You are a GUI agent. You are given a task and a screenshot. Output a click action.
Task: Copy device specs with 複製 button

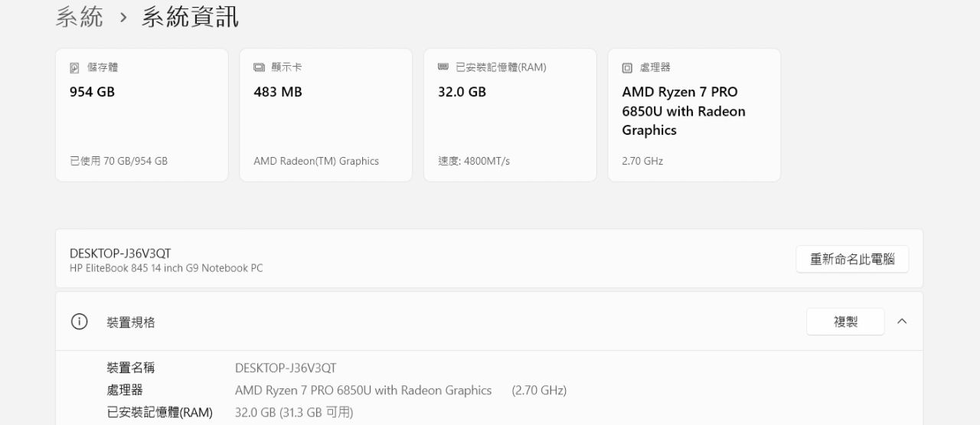pos(845,322)
